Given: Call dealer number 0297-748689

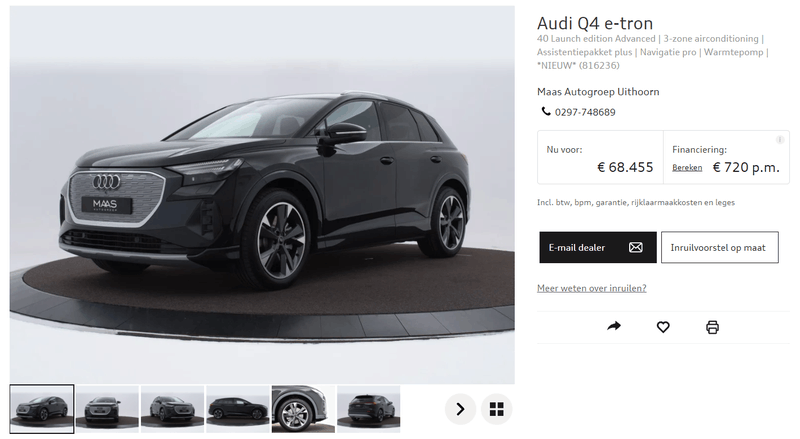Looking at the screenshot, I should (x=585, y=112).
